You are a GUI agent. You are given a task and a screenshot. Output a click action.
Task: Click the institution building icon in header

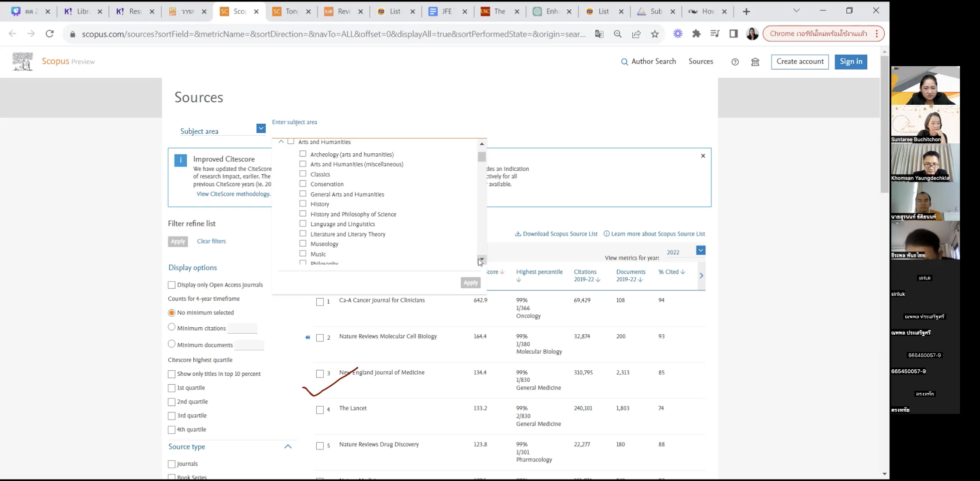(755, 62)
